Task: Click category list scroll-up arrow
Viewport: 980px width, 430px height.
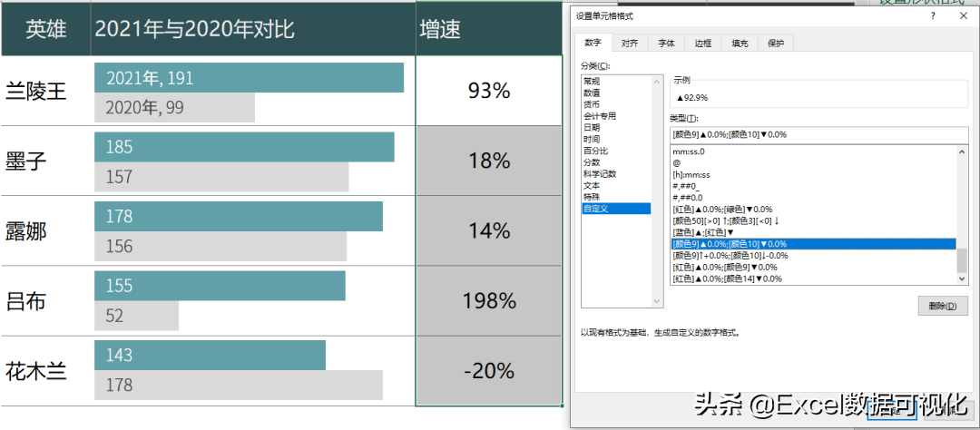Action: tap(656, 82)
